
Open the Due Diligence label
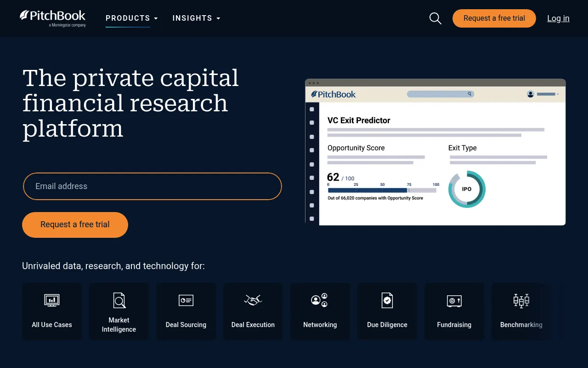click(x=387, y=325)
